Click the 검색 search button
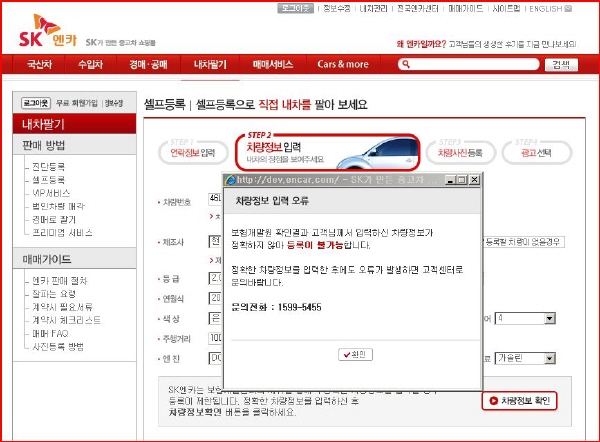This screenshot has height=442, width=600. (x=560, y=65)
